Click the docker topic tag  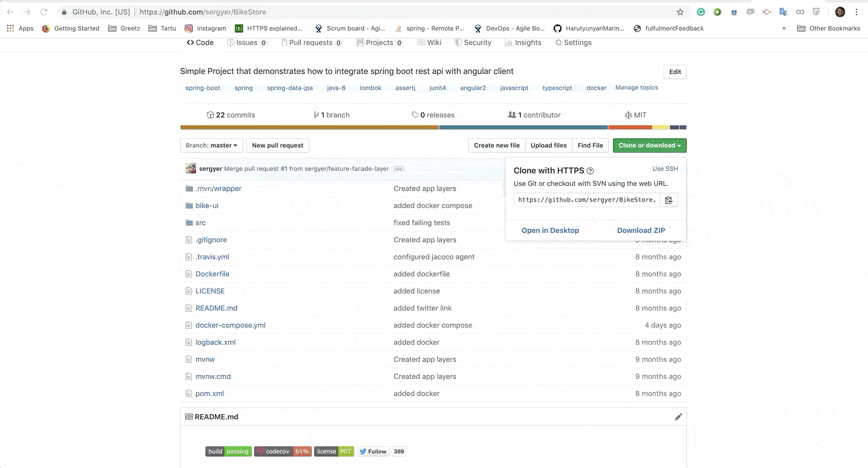[596, 88]
